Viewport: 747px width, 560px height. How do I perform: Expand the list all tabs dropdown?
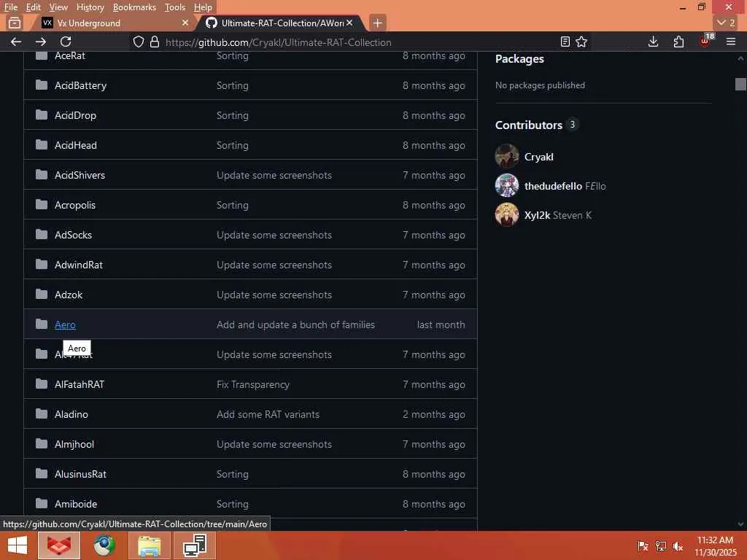click(x=726, y=23)
